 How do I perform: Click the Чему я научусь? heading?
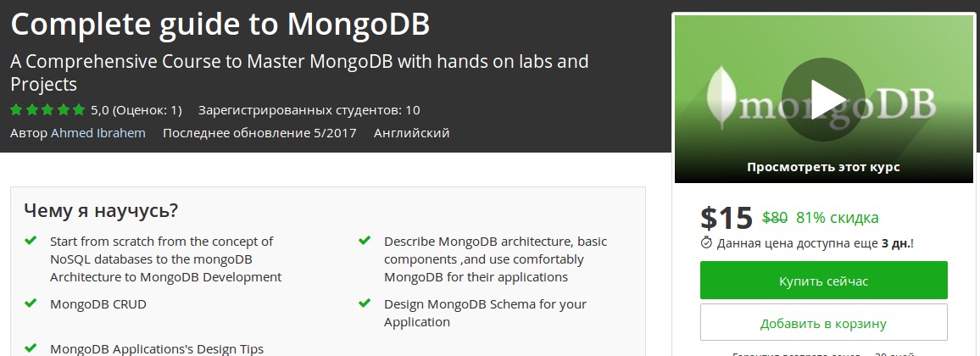click(x=101, y=210)
